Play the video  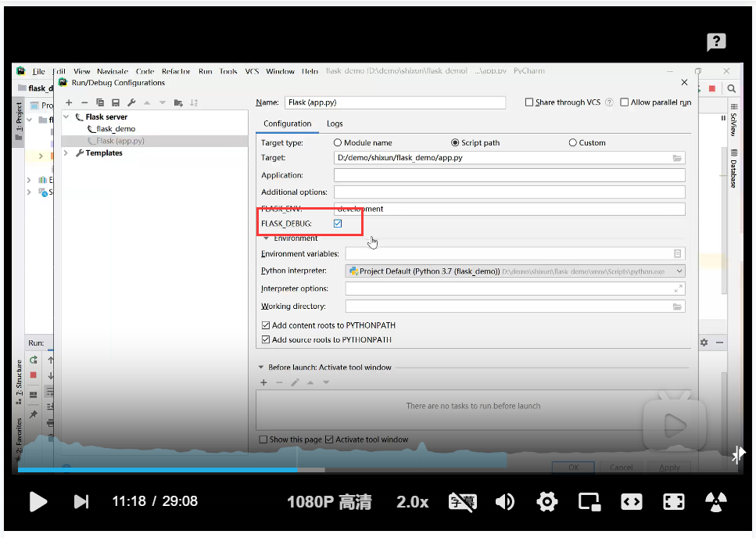[x=38, y=502]
